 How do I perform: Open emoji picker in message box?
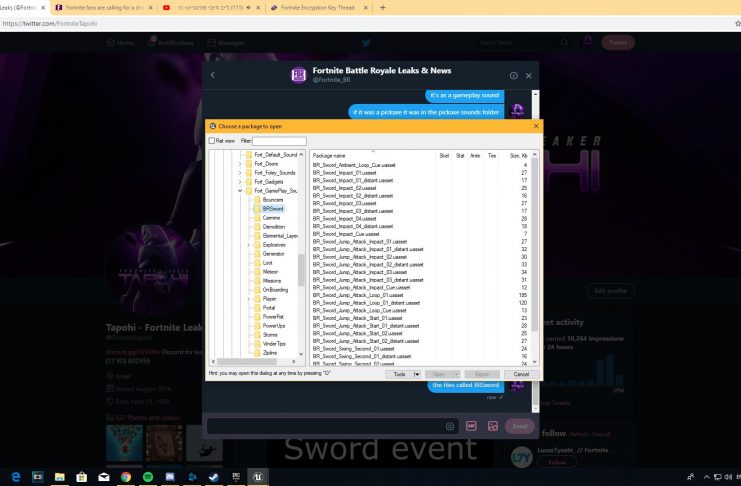coord(450,426)
